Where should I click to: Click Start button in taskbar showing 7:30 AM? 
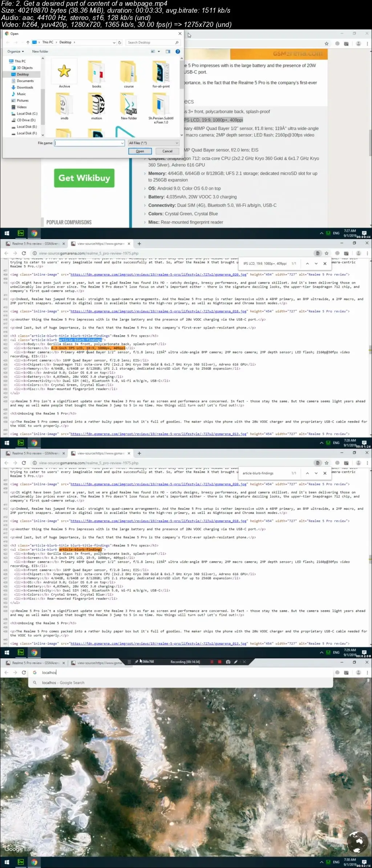(7, 862)
